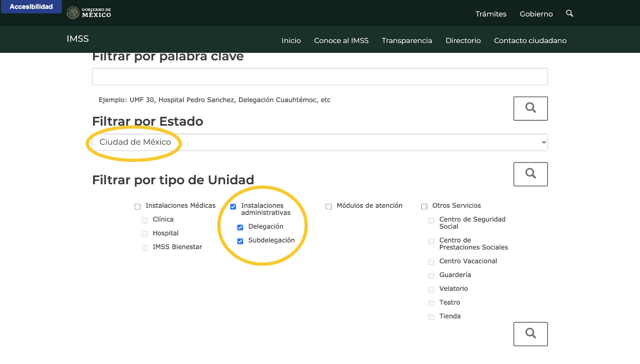Click the search magnifier in top header
Image resolution: width=640 pixels, height=364 pixels.
pyautogui.click(x=570, y=14)
